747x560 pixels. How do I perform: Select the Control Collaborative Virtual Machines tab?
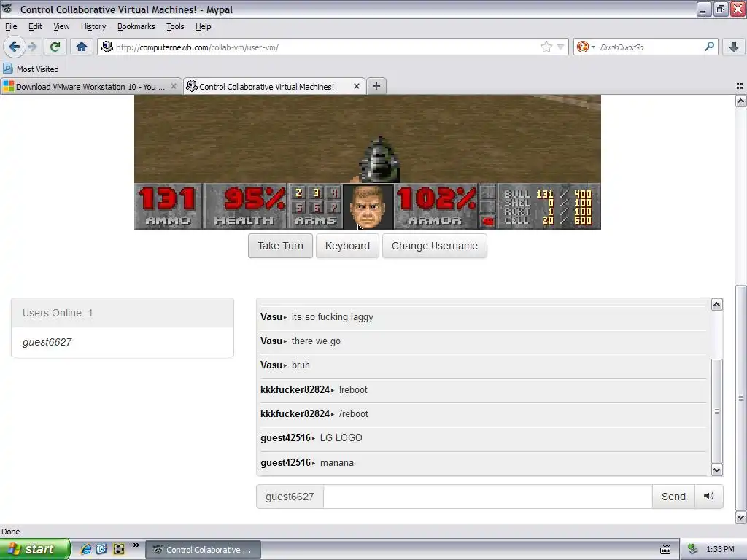pyautogui.click(x=267, y=86)
